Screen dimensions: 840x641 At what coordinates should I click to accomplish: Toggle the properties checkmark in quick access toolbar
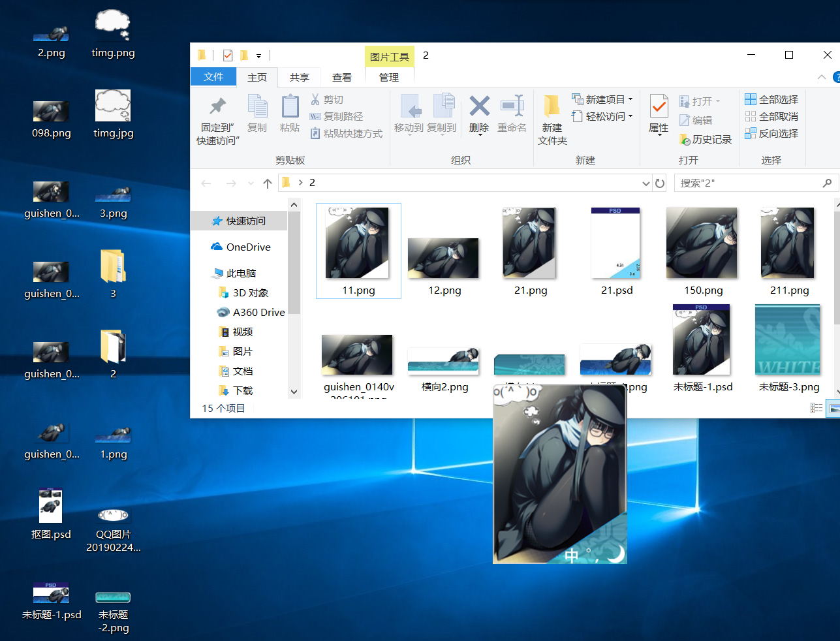[228, 55]
